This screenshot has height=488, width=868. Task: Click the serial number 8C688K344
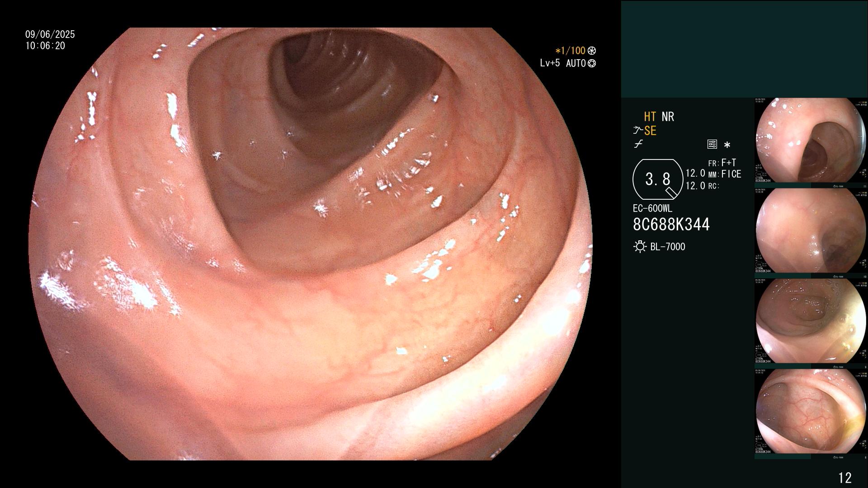click(671, 225)
